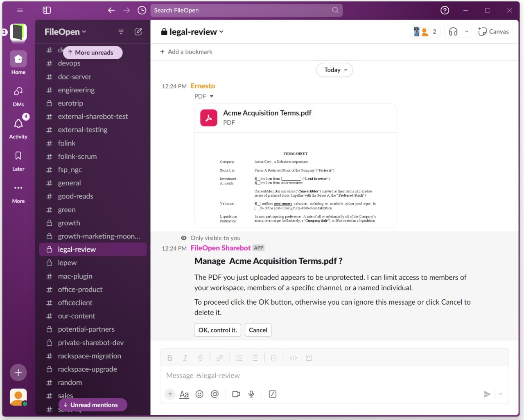Collapse the PDF attachment with the triangle
Image resolution: width=524 pixels, height=420 pixels.
(212, 97)
